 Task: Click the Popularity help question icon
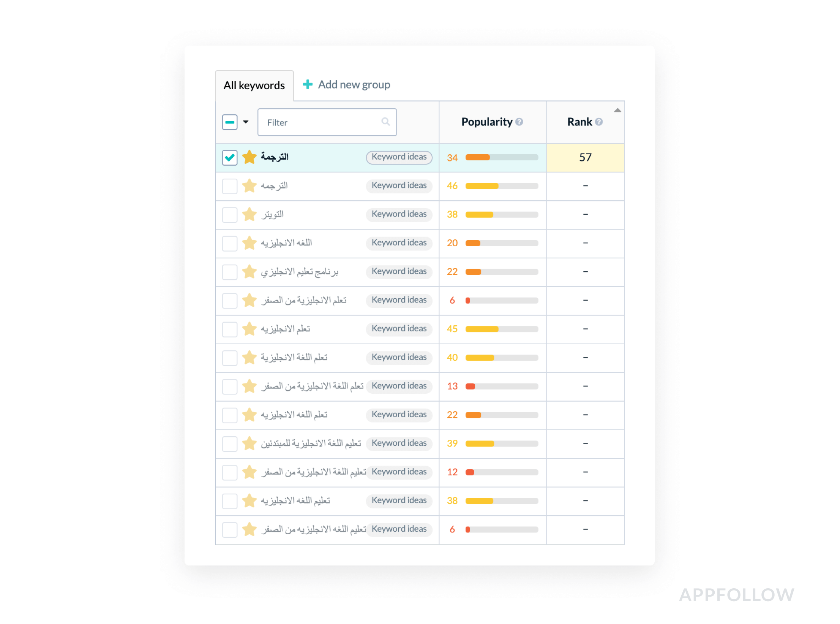[519, 122]
